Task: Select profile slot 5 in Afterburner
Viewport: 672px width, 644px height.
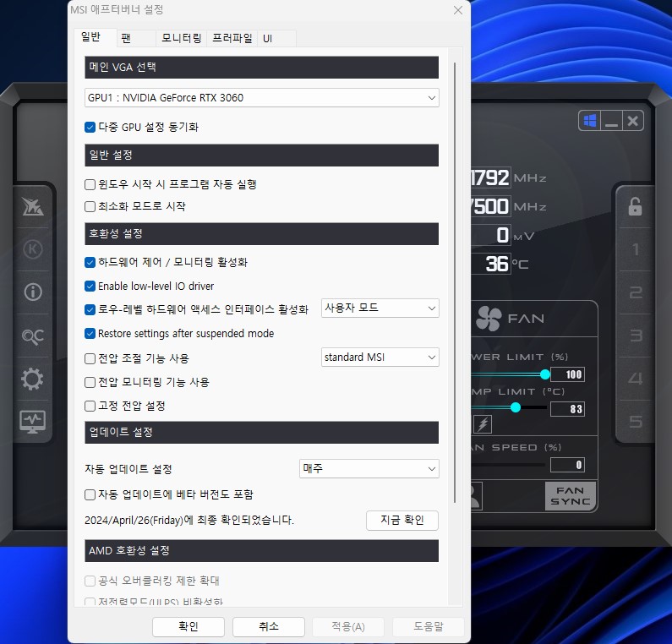Action: tap(636, 421)
